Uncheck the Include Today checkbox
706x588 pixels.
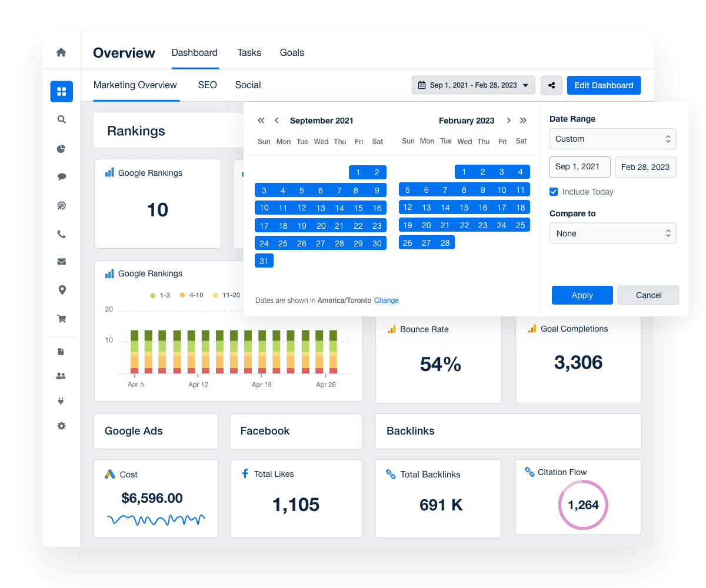[x=554, y=192]
